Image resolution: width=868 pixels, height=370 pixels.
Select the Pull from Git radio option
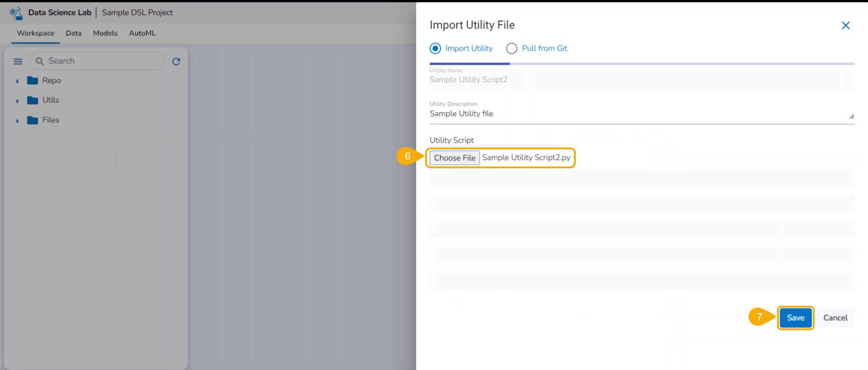512,48
